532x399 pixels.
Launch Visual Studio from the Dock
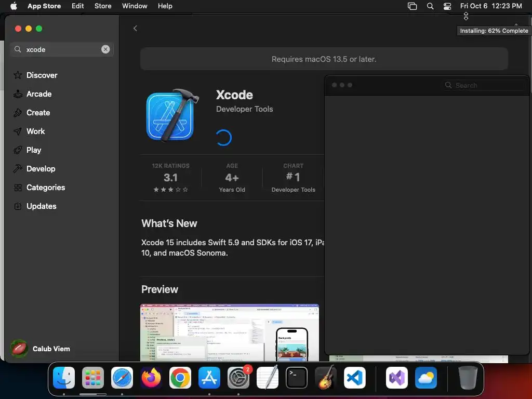pyautogui.click(x=397, y=378)
